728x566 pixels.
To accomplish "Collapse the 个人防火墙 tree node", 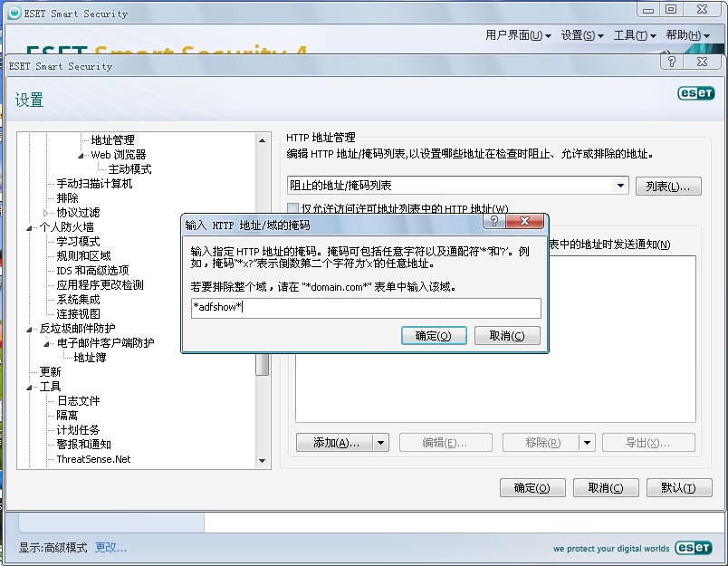I will pos(29,227).
